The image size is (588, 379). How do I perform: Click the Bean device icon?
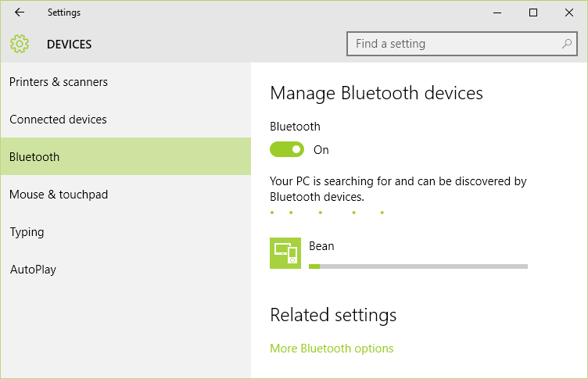[285, 253]
